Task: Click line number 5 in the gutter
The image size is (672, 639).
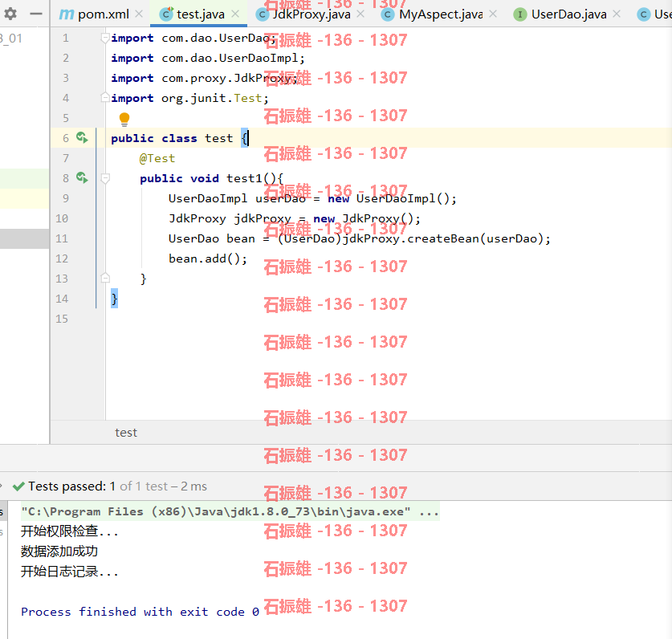Action: [66, 118]
